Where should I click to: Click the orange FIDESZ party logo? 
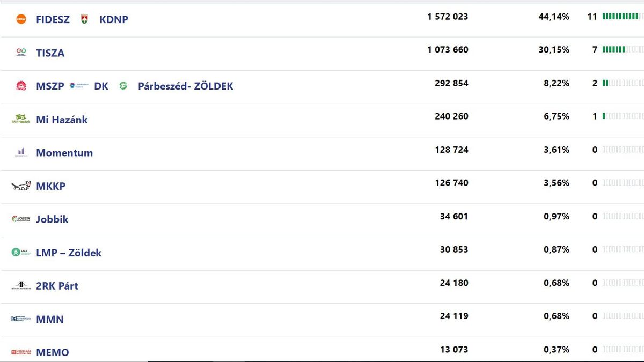[21, 19]
